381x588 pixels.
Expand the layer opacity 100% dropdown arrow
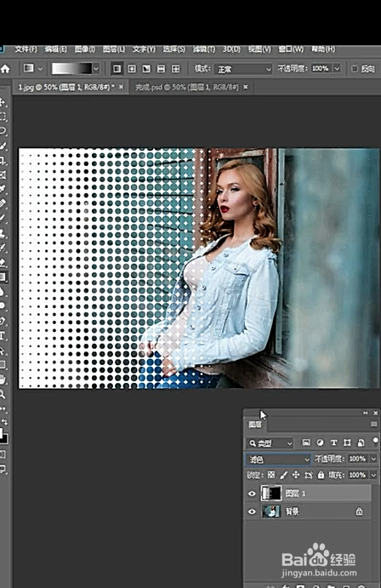[x=373, y=459]
